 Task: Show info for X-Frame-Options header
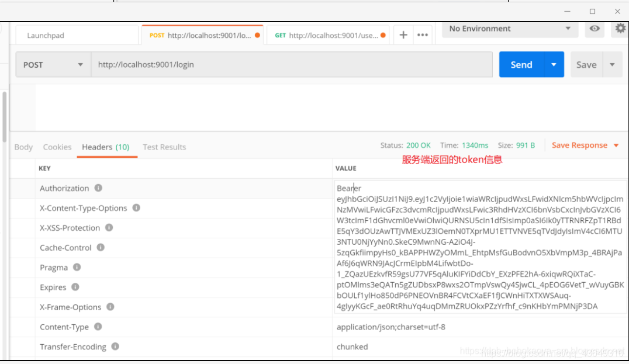(x=110, y=307)
